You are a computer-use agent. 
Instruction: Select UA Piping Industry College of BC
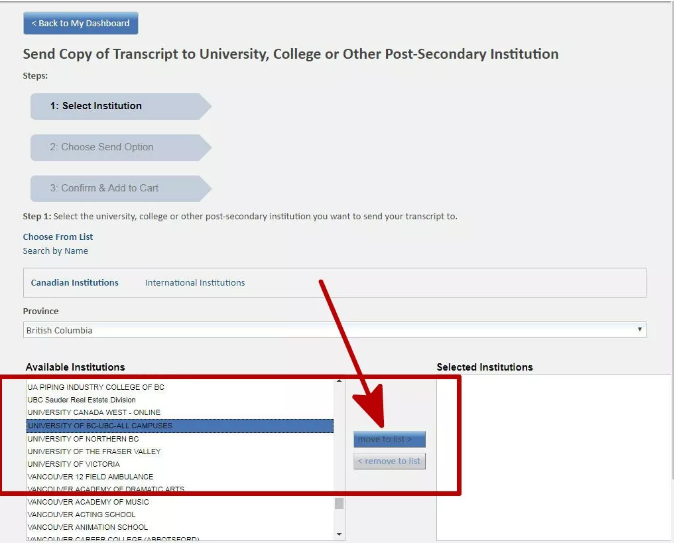coord(96,386)
